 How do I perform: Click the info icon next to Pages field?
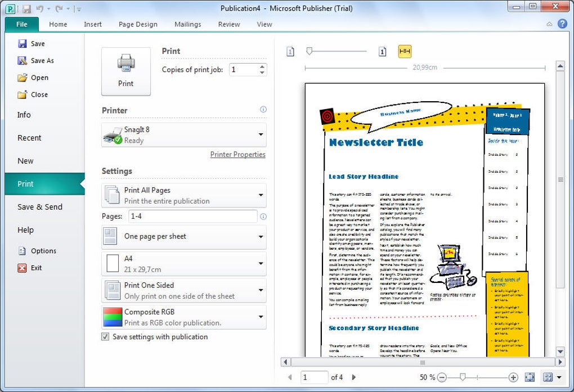(x=263, y=217)
